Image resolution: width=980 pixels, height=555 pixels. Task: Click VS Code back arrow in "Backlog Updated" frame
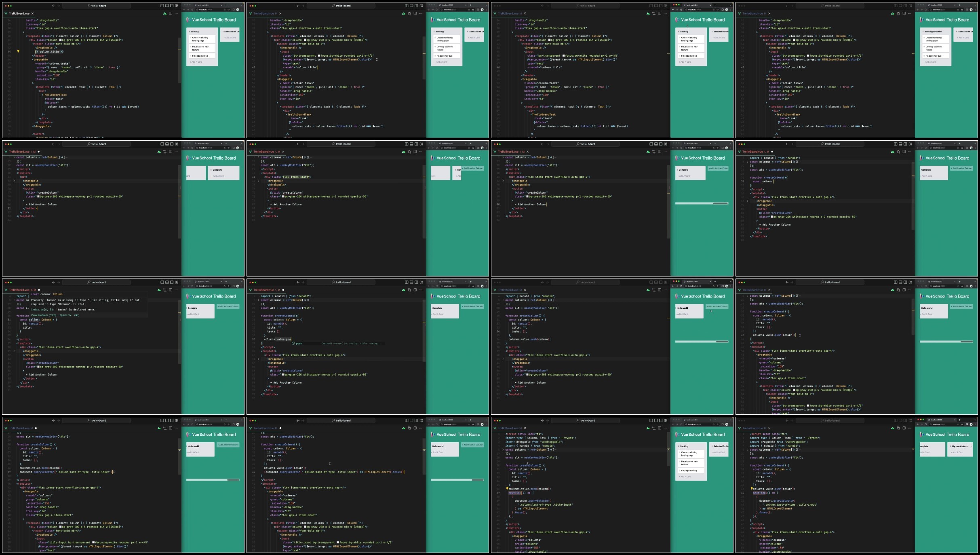[787, 6]
